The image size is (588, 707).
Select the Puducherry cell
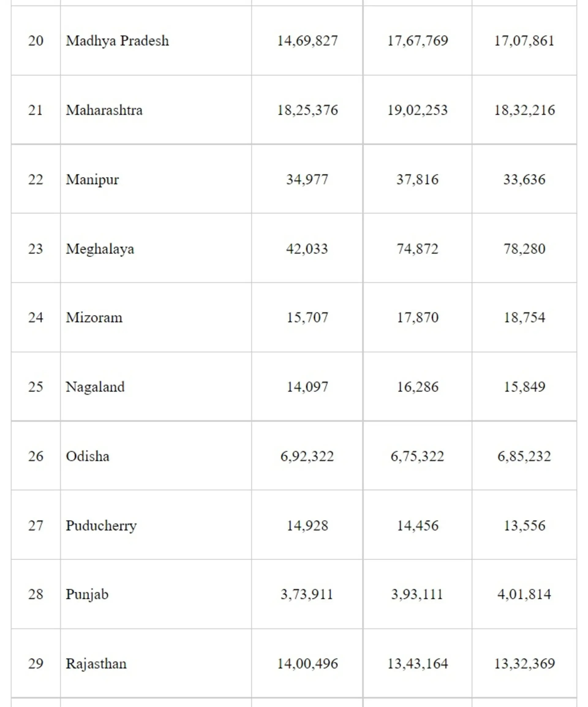(x=101, y=526)
